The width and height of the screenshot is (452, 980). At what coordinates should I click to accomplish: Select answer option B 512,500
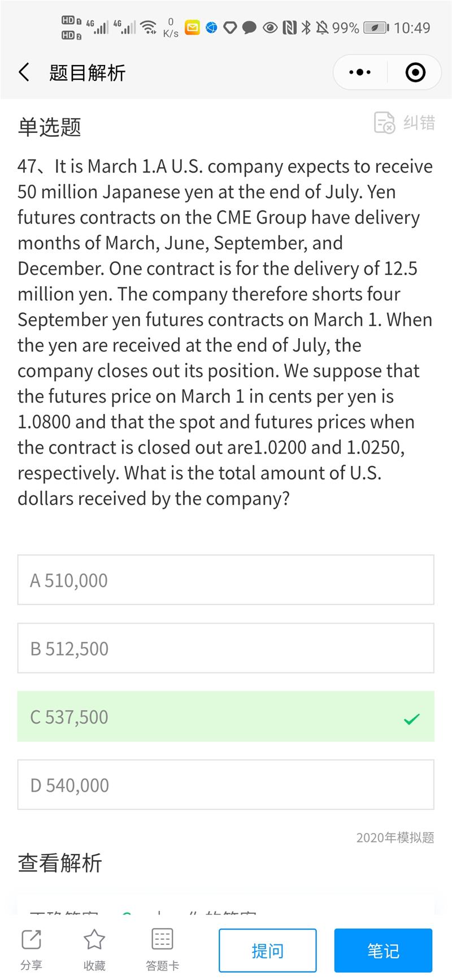(225, 649)
